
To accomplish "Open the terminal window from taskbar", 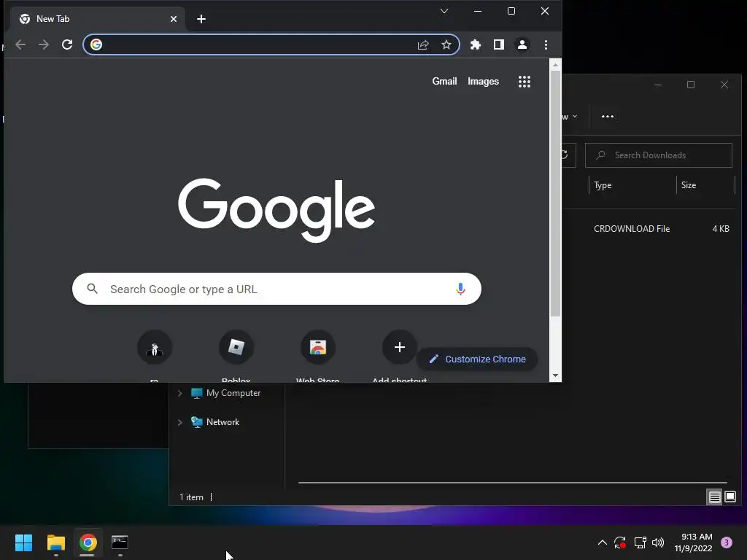I will pos(120,542).
